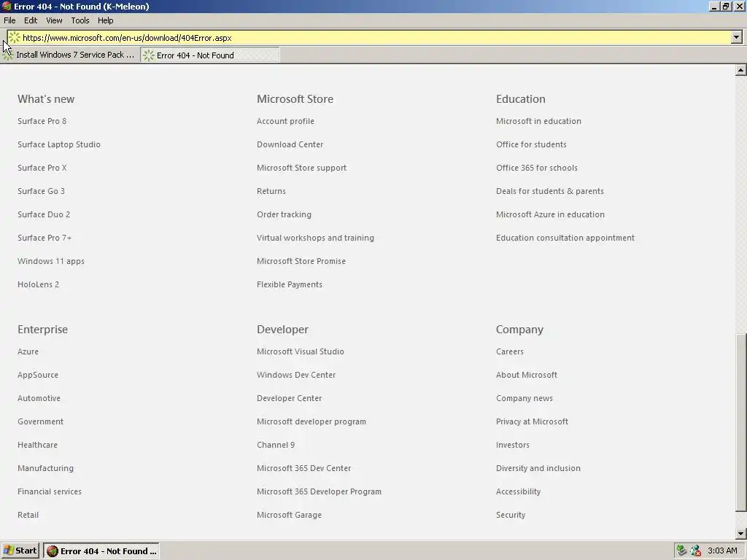Go to Account profile link
747x560 pixels.
pos(285,121)
